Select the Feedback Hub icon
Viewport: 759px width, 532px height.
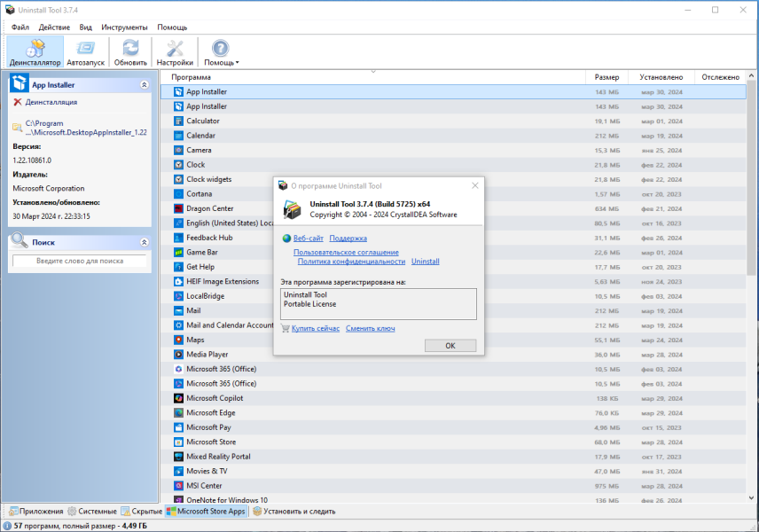178,238
